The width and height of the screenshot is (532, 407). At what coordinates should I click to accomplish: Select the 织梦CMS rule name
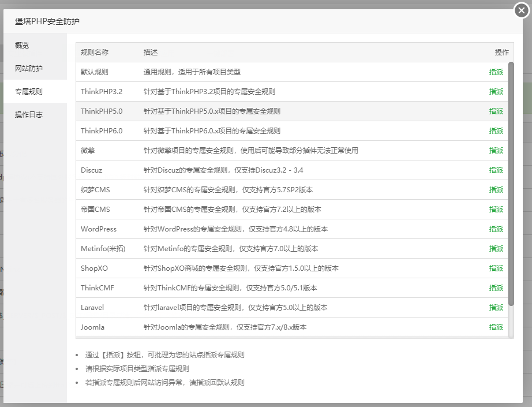[95, 190]
